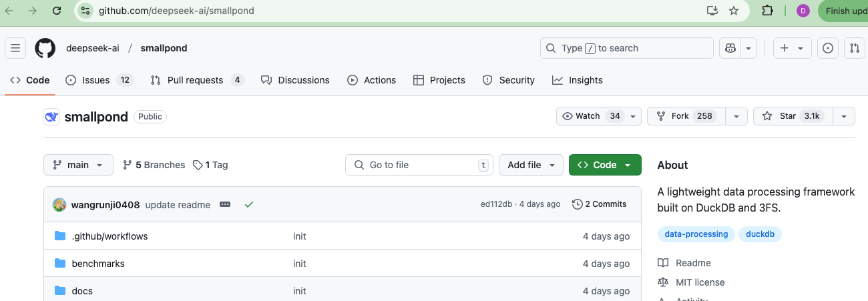View the 5 Branches link
Viewport: 868px width, 301px height.
coord(154,165)
